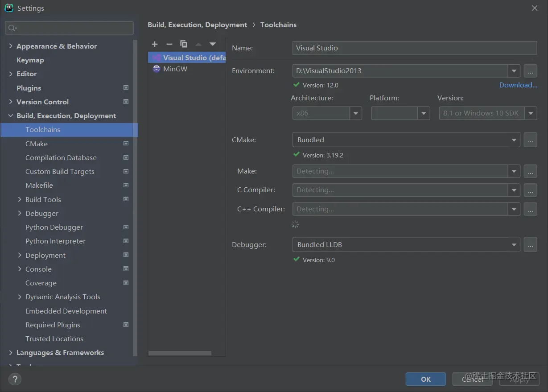The width and height of the screenshot is (548, 392).
Task: Click the Makefile project-settings icon
Action: pyautogui.click(x=126, y=185)
